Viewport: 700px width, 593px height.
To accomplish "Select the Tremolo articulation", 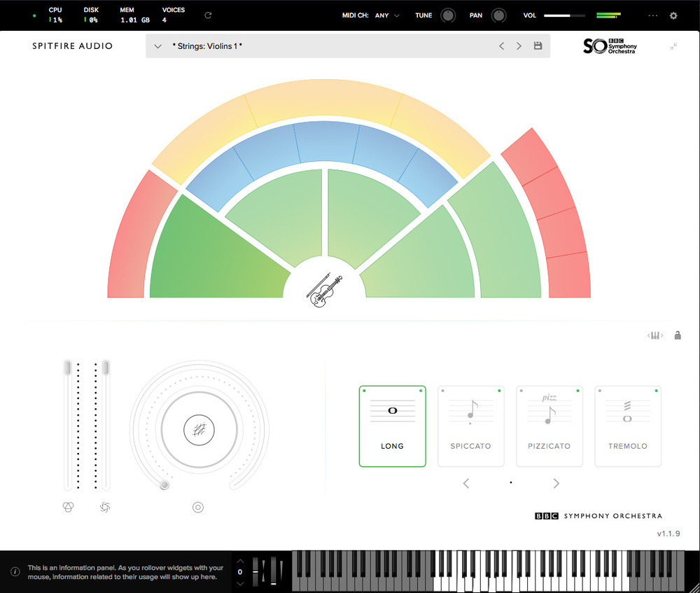I will click(x=628, y=426).
